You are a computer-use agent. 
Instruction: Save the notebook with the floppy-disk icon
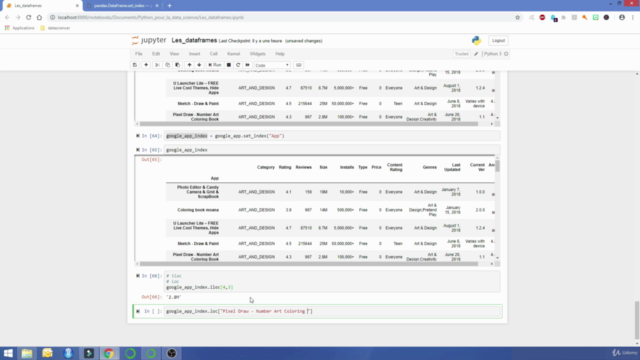tap(135, 65)
